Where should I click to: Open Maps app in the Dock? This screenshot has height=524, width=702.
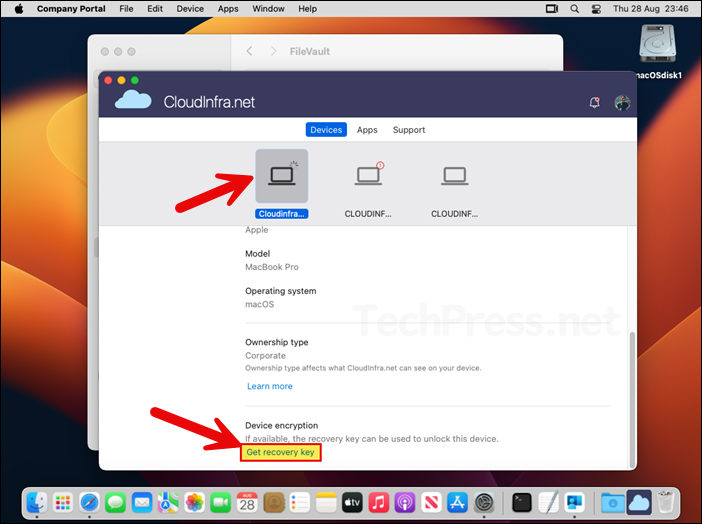[x=168, y=503]
